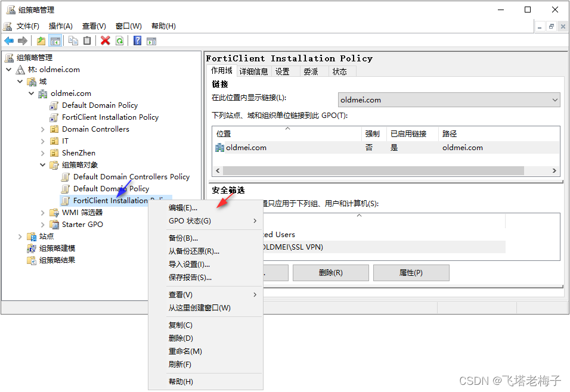Expand the WMI 筛选器 node
The image size is (570, 392).
(42, 213)
